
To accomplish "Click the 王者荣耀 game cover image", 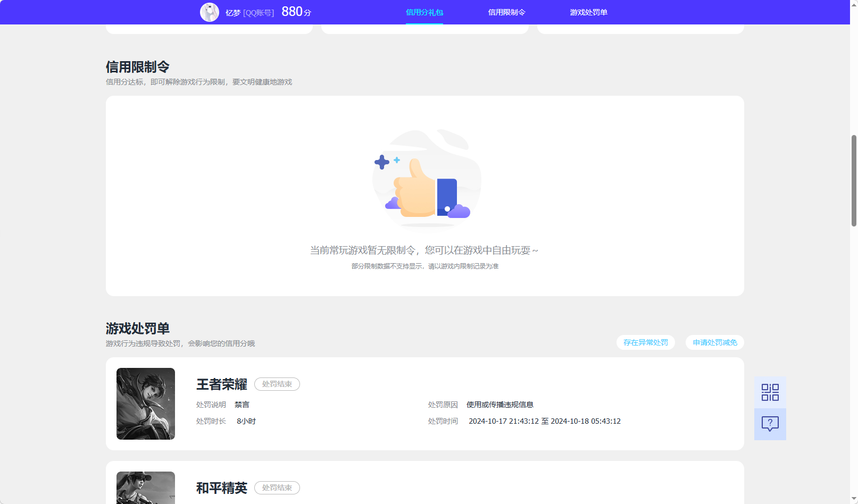I will (145, 404).
